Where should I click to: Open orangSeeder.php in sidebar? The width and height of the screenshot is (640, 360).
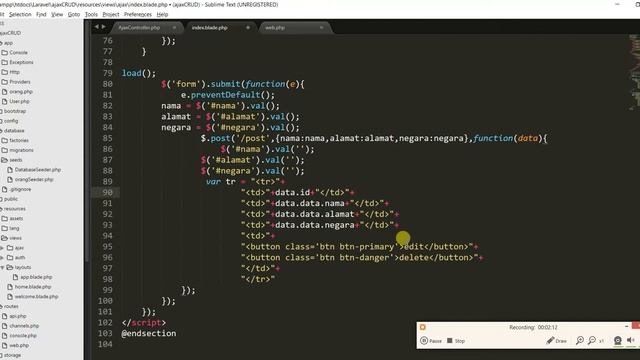(31, 180)
